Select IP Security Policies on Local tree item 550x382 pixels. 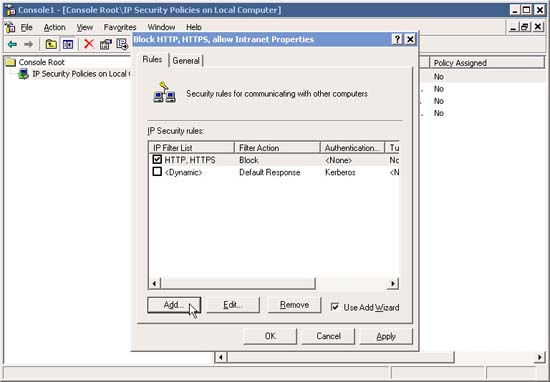tap(81, 74)
